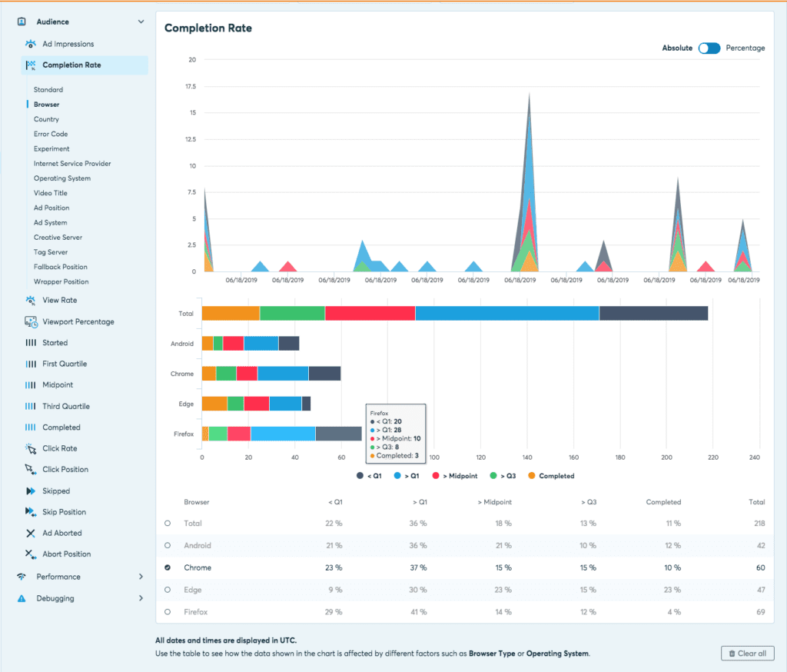
Task: Open the Internet Service Provider breakdown
Action: click(72, 164)
